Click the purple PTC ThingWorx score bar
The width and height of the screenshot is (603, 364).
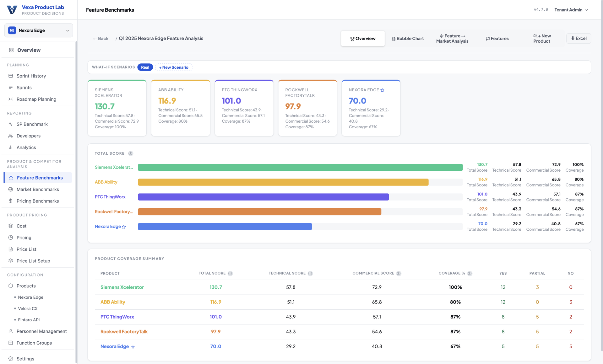263,197
